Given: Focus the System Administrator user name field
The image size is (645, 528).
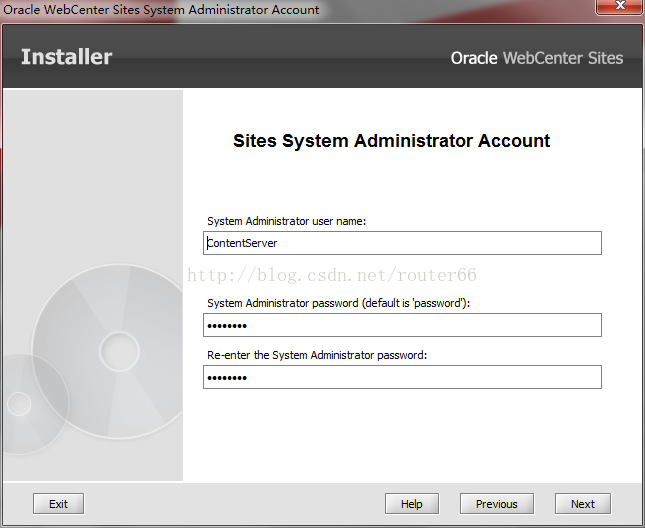Looking at the screenshot, I should 402,243.
